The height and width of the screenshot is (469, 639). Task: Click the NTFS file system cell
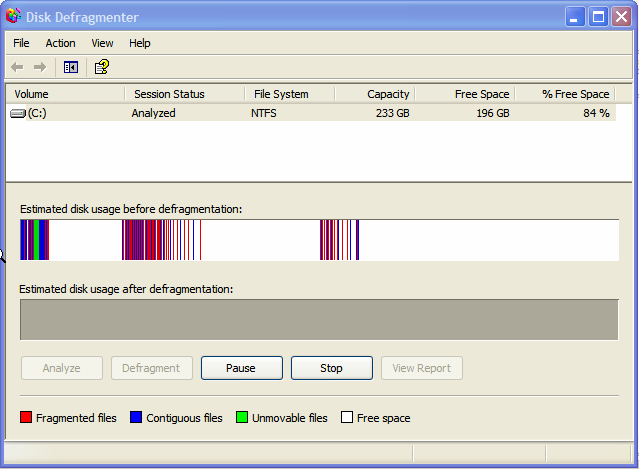point(264,113)
